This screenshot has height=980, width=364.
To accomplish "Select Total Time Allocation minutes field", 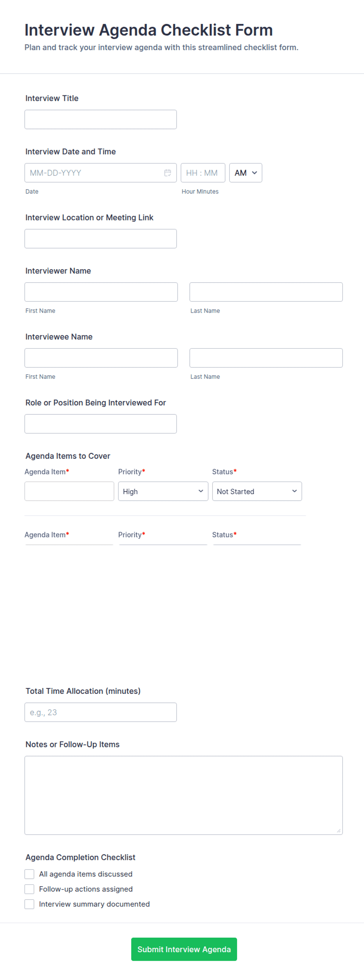I will [101, 712].
